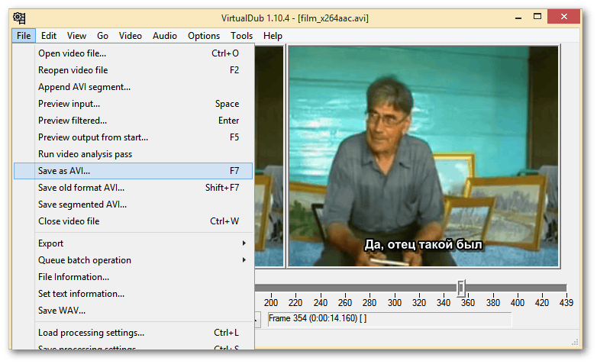Open the Edit menu

(x=49, y=36)
